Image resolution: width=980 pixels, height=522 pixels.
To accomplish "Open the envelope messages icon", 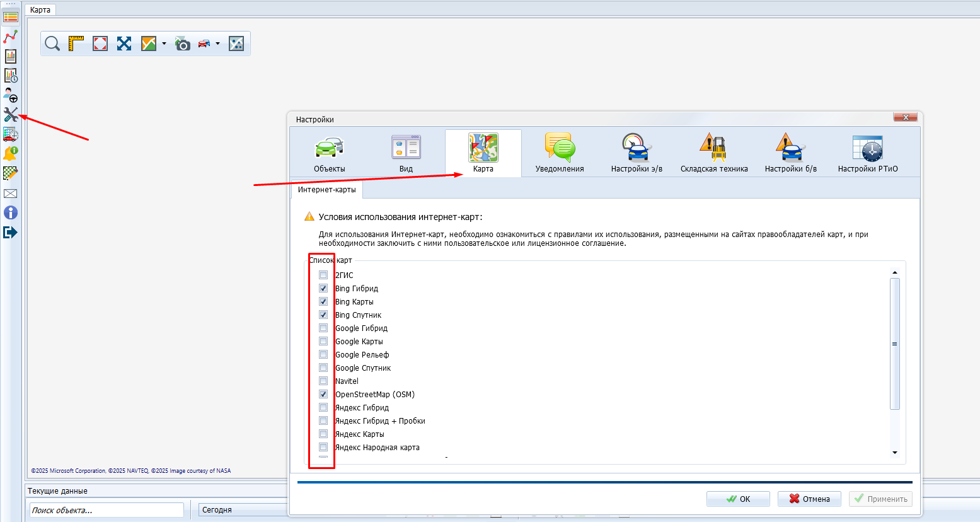I will (11, 194).
